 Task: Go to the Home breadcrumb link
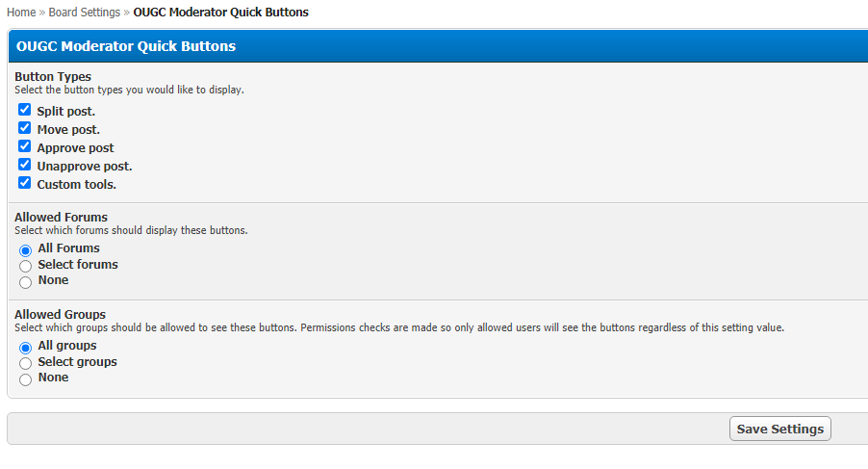[21, 13]
